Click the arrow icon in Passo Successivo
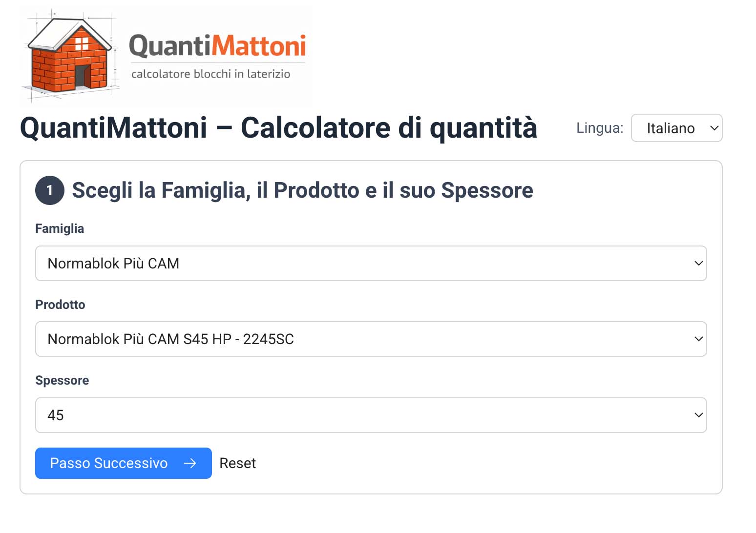Screen dimensions: 756x533 point(190,463)
